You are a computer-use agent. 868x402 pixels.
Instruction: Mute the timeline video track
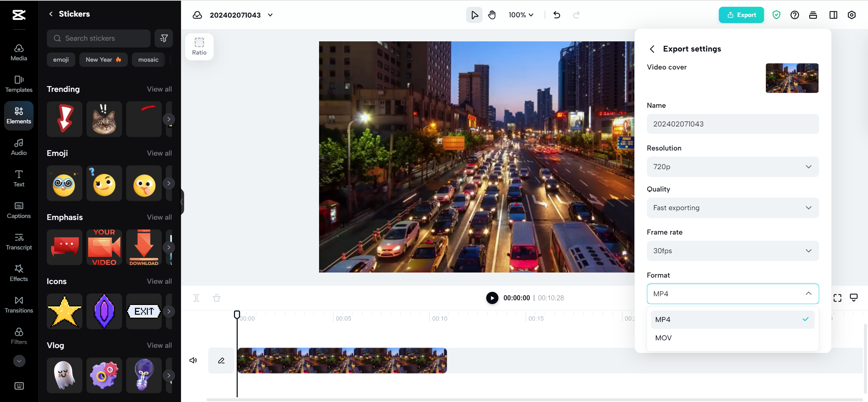click(x=193, y=360)
